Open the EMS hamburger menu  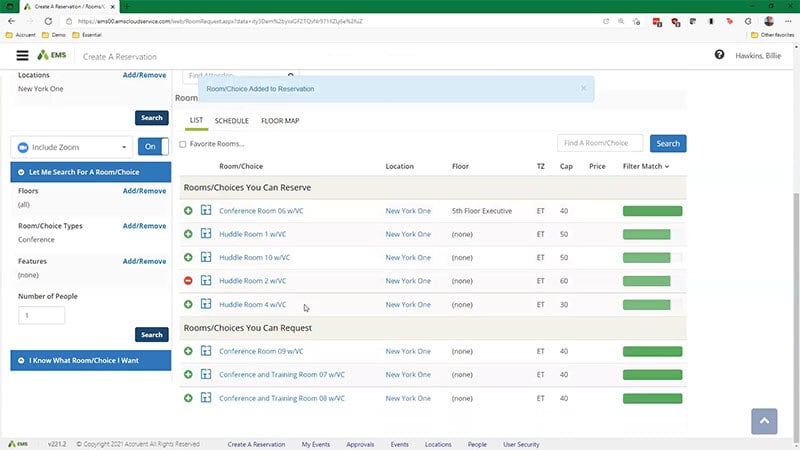[x=22, y=56]
